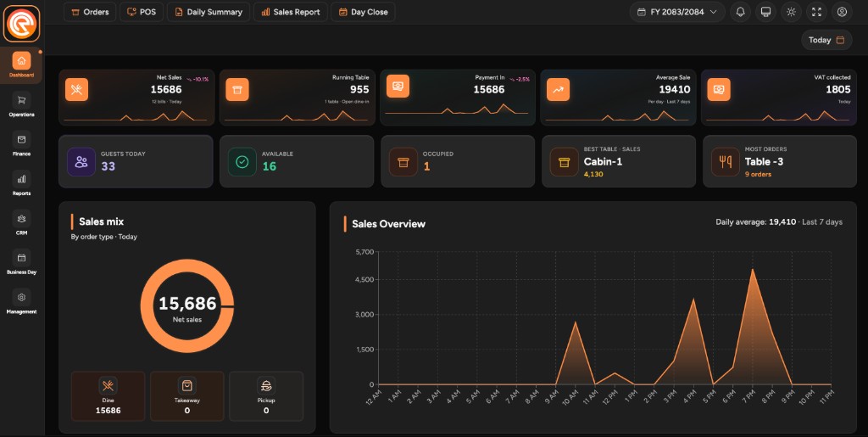868x437 pixels.
Task: Enter fullscreen mode with expand icon
Action: coord(816,12)
